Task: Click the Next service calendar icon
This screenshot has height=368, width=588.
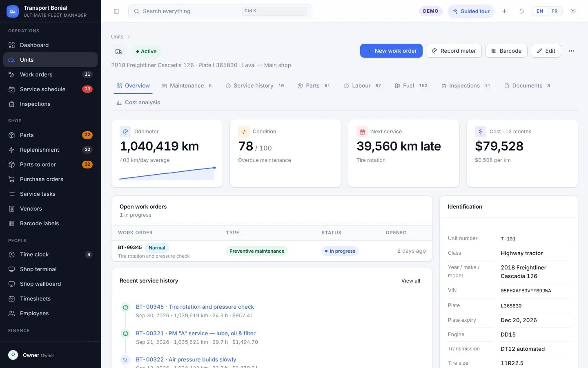Action: [362, 132]
